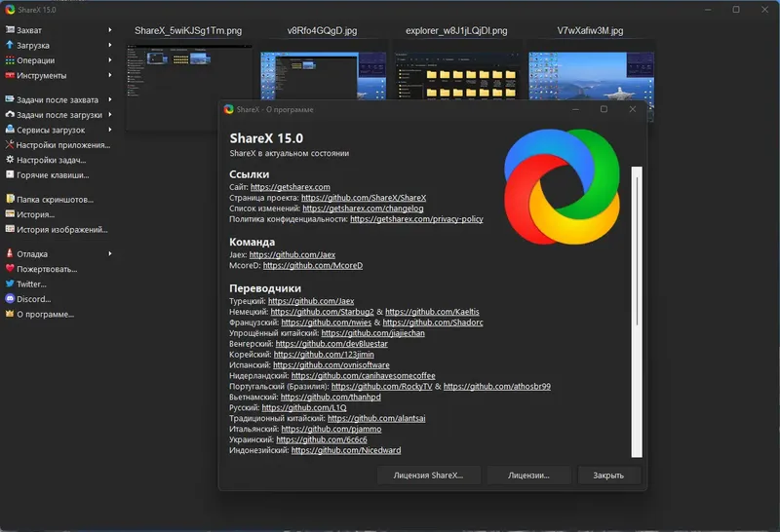The image size is (780, 532).
Task: Click the О программе crown icon
Action: click(10, 313)
